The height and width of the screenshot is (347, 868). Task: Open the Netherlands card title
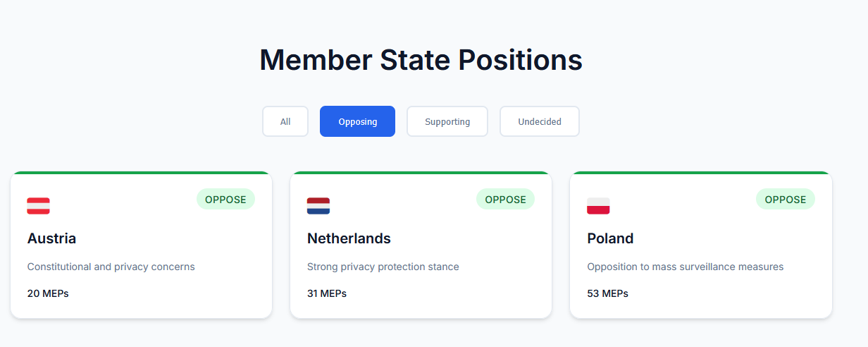349,238
